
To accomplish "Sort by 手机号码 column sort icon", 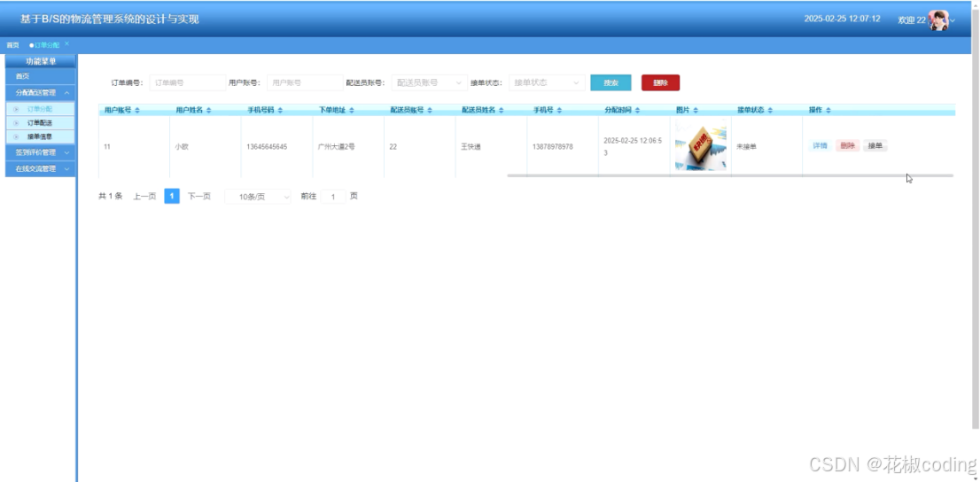I will click(x=280, y=110).
